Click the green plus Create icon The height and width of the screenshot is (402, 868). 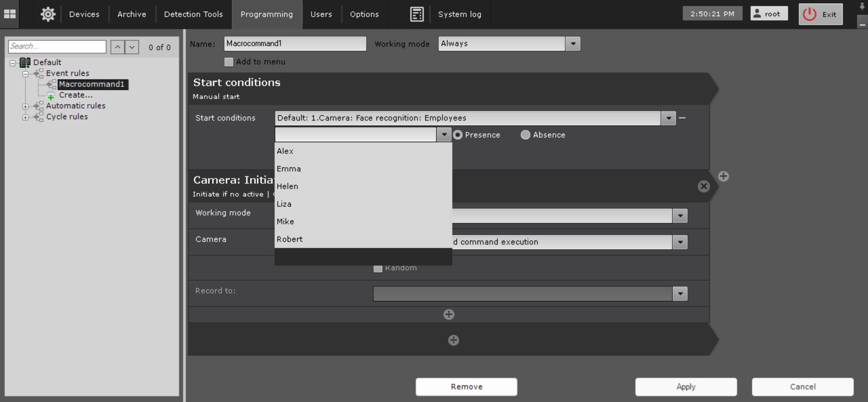pos(51,95)
